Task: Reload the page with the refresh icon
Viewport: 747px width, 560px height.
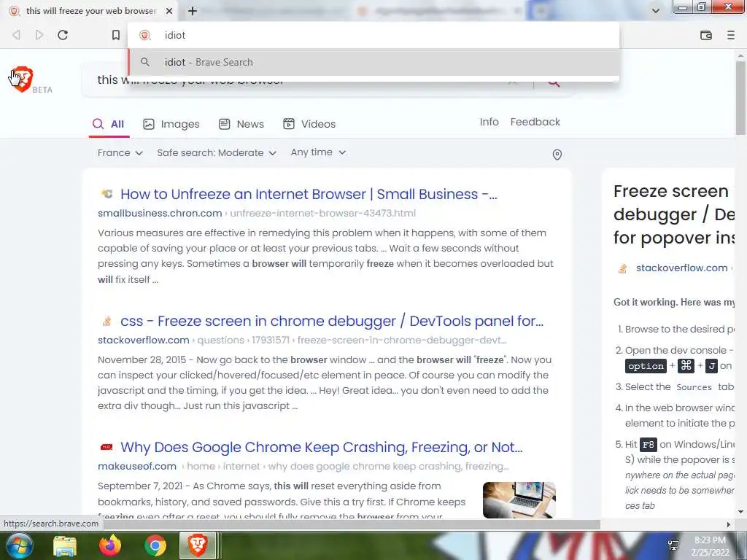Action: point(63,35)
